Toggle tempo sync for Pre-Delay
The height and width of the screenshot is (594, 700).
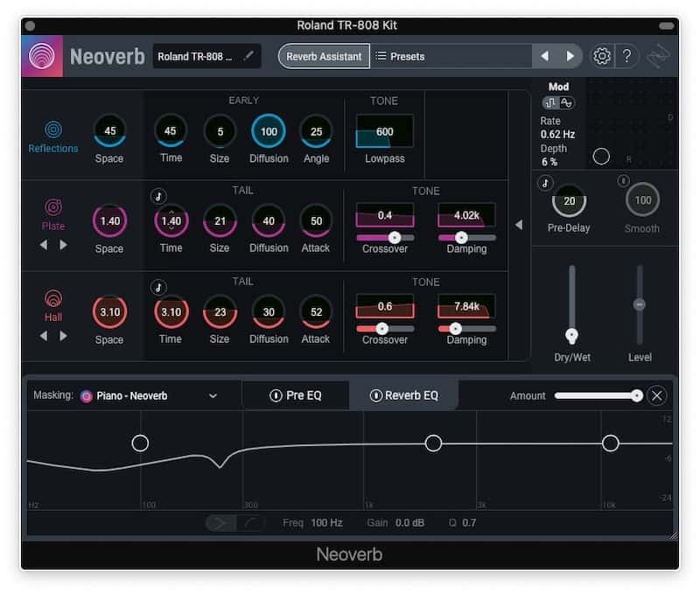(545, 183)
